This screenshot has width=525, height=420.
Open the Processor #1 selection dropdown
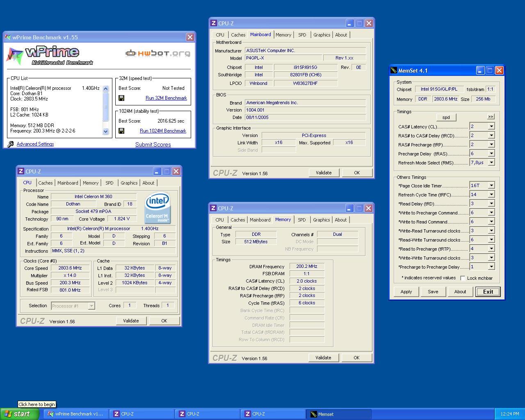[91, 306]
